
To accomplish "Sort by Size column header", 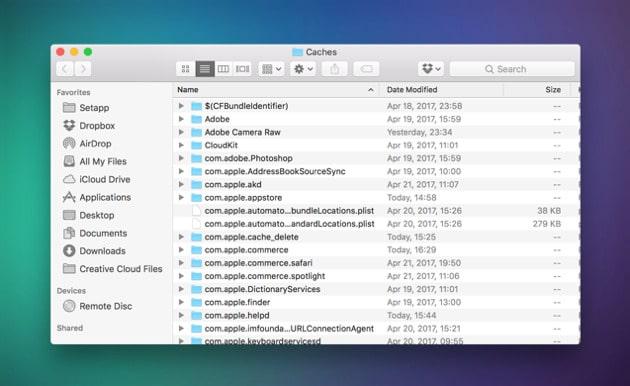I will 553,90.
